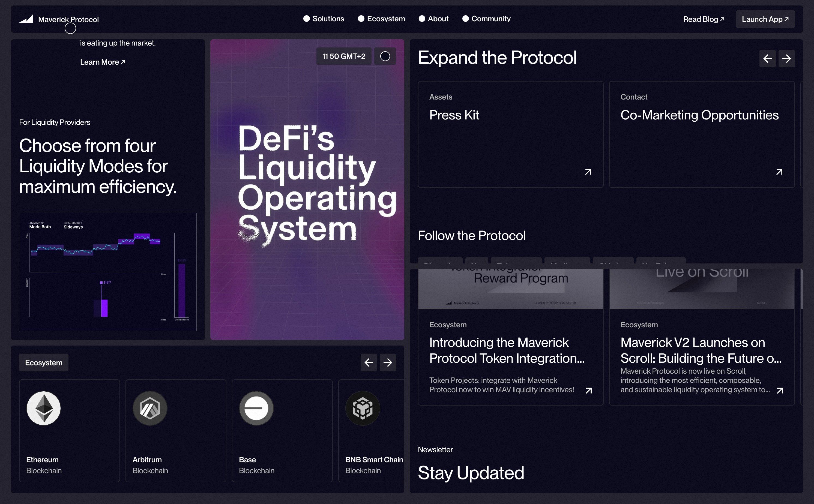This screenshot has width=814, height=504.
Task: Toggle the circle button beside the clock
Action: point(385,56)
